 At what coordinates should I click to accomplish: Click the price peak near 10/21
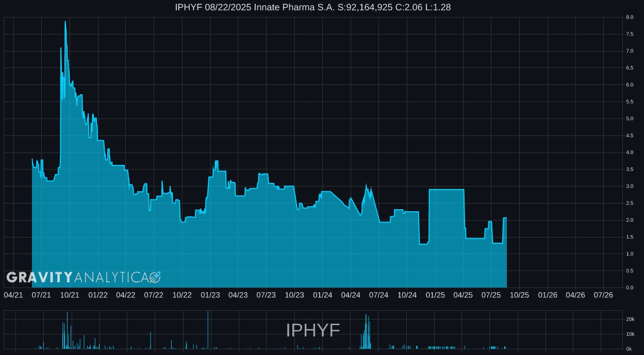tap(65, 22)
